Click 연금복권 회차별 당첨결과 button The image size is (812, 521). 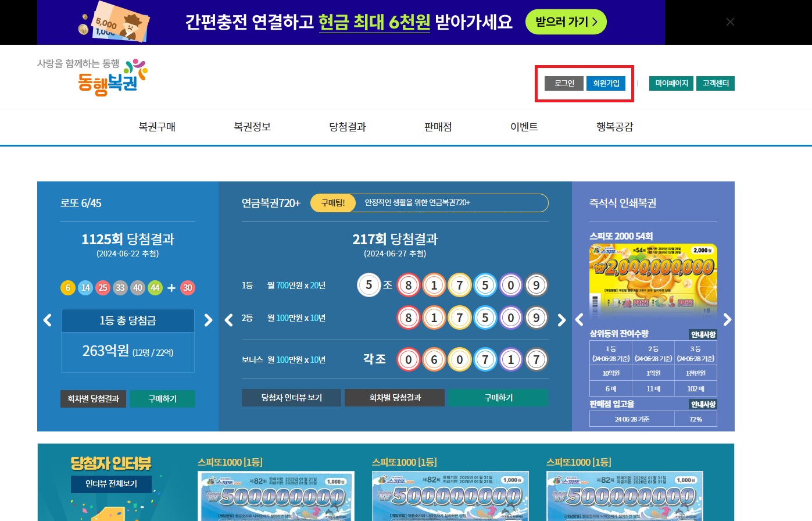(x=395, y=398)
